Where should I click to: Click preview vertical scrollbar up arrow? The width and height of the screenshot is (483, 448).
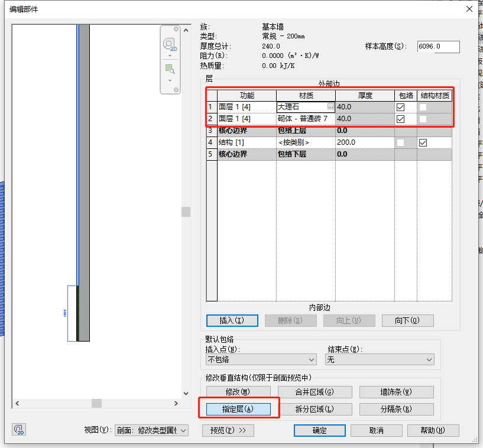(186, 30)
